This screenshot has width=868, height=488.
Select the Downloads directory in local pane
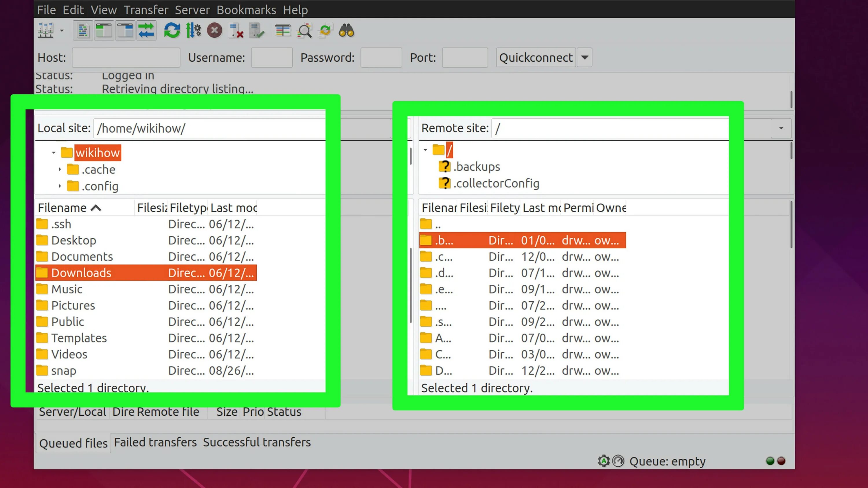[x=81, y=272]
